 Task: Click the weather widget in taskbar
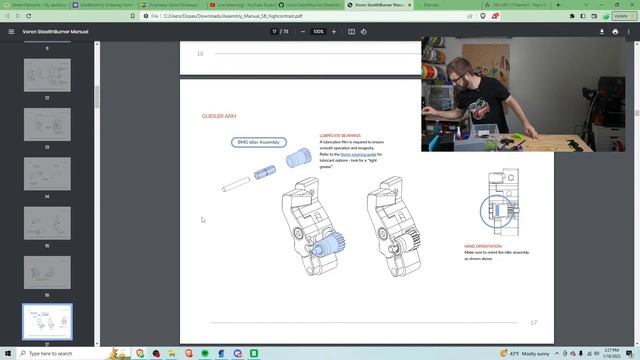click(x=524, y=353)
